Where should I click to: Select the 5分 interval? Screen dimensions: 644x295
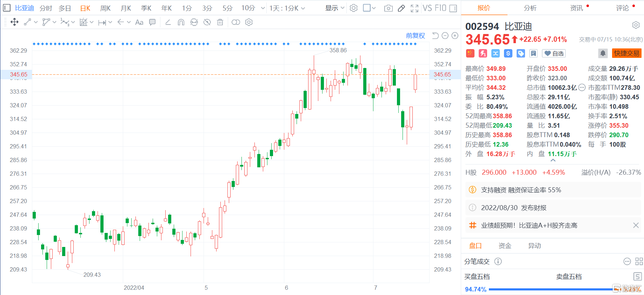click(227, 8)
